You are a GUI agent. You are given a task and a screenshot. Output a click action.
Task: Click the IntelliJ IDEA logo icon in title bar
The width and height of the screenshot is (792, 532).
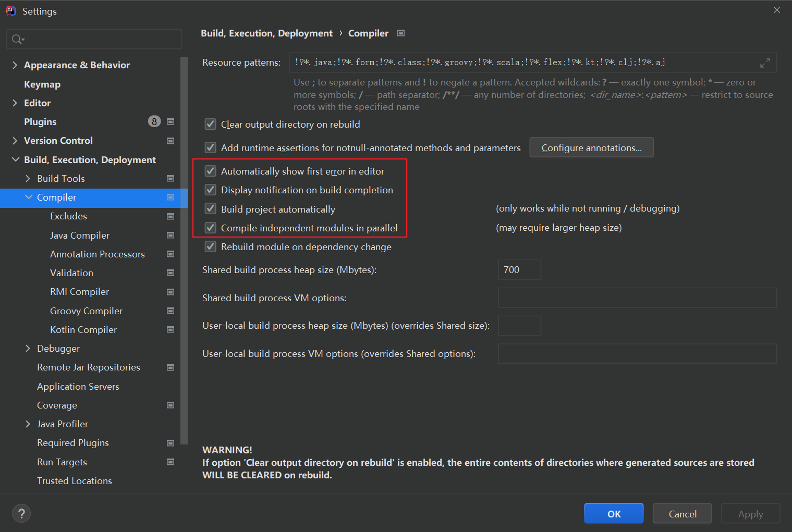11,11
